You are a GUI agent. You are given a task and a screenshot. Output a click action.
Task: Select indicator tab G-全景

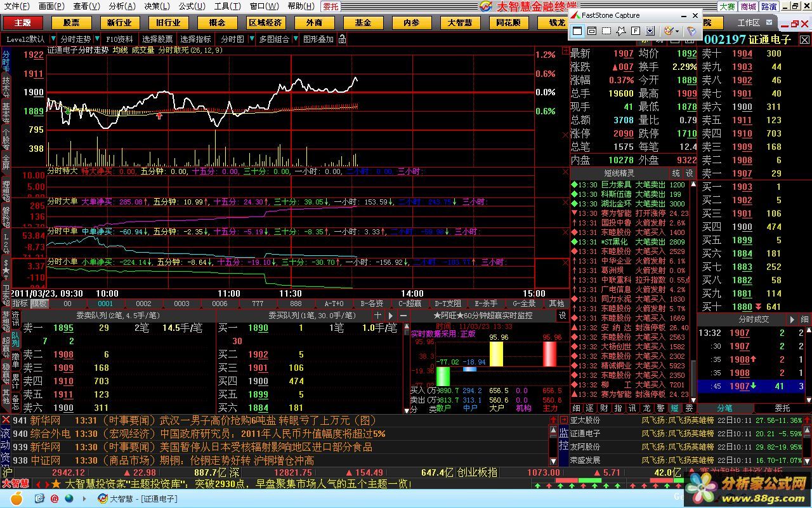pyautogui.click(x=523, y=304)
